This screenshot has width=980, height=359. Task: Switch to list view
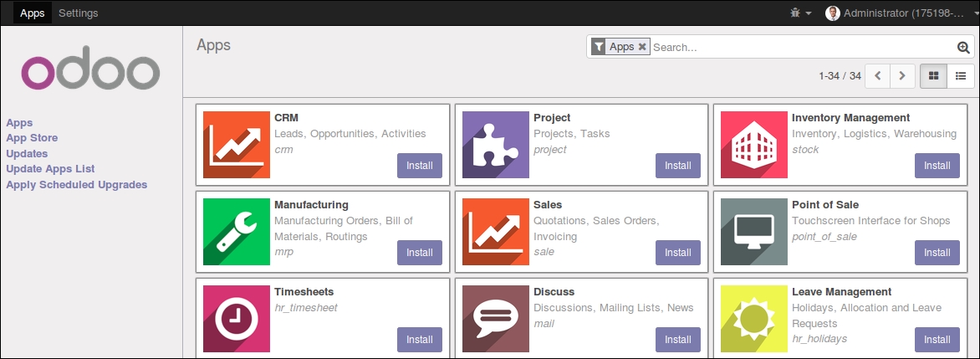(x=961, y=75)
